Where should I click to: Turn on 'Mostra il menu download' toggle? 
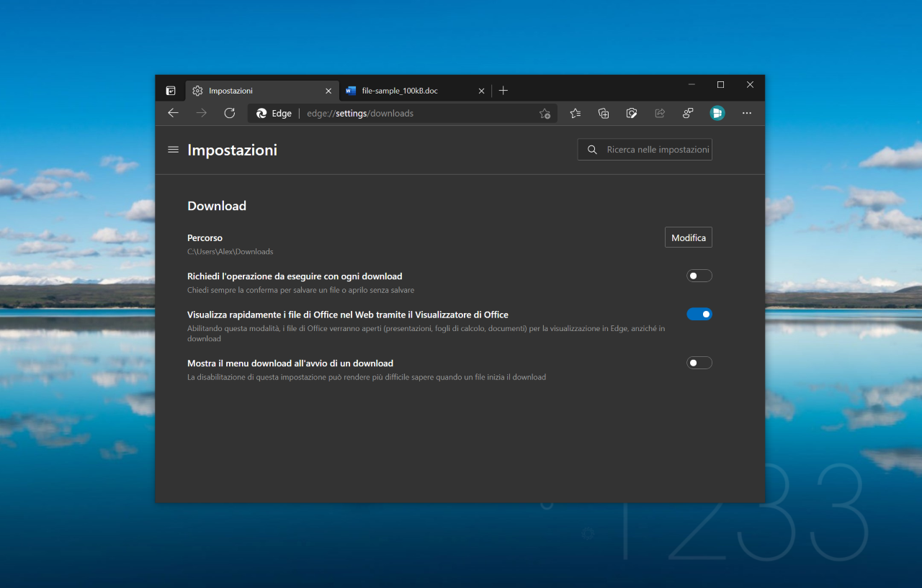[x=699, y=363]
